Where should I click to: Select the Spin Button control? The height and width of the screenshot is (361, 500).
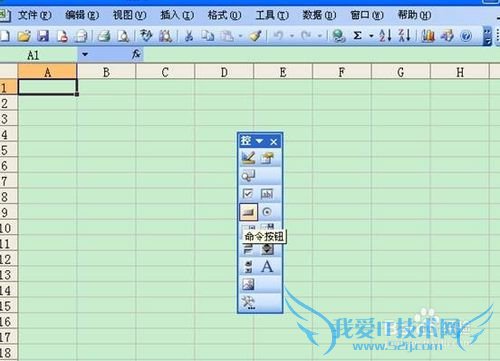267,249
